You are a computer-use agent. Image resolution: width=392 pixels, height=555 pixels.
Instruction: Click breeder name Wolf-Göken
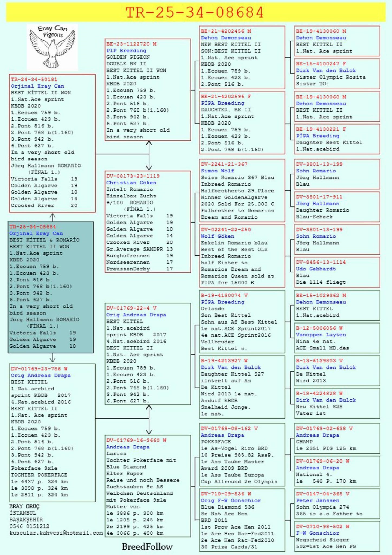218,236
